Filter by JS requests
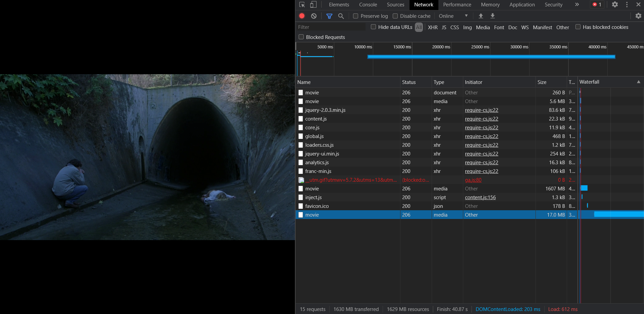The width and height of the screenshot is (644, 314). (x=444, y=27)
